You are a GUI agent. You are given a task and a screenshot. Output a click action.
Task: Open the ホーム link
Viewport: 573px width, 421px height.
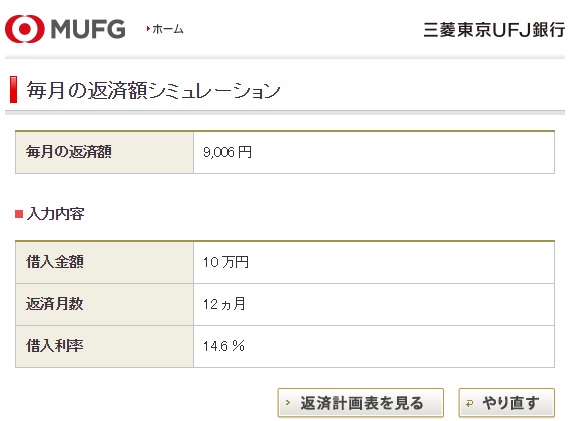point(168,29)
